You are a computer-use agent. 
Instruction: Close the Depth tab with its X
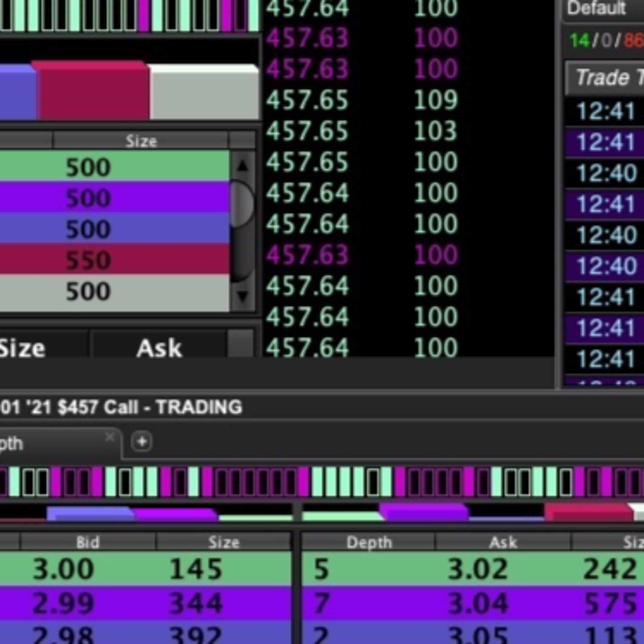pos(110,437)
